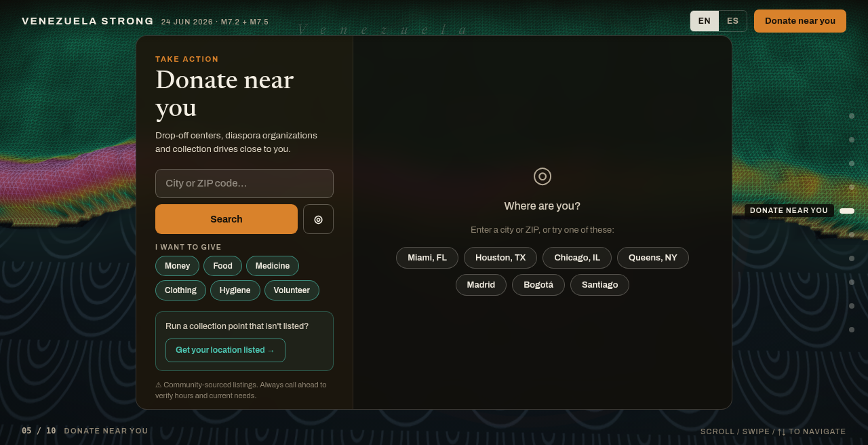Toggle the Medicine giving filter chip
Image resolution: width=868 pixels, height=445 pixels.
click(x=273, y=266)
